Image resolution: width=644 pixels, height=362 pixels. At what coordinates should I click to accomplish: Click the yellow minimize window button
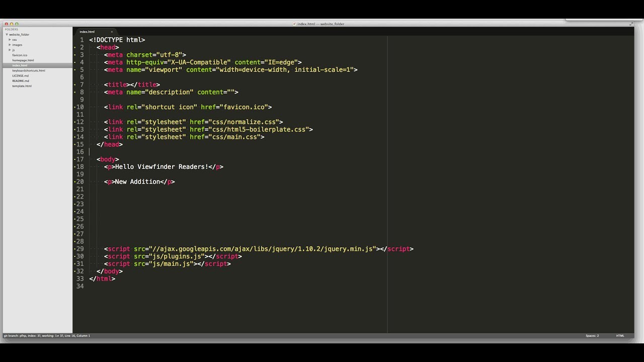(12, 24)
